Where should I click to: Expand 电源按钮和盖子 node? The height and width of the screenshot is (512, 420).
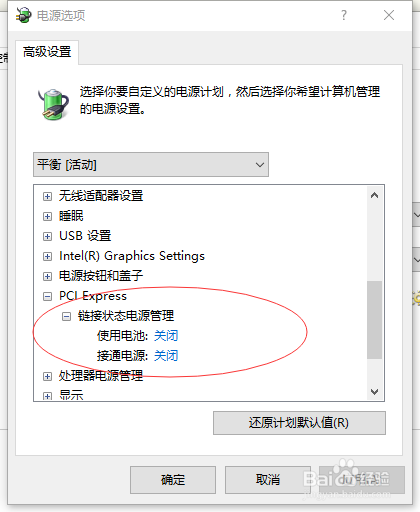(x=47, y=276)
